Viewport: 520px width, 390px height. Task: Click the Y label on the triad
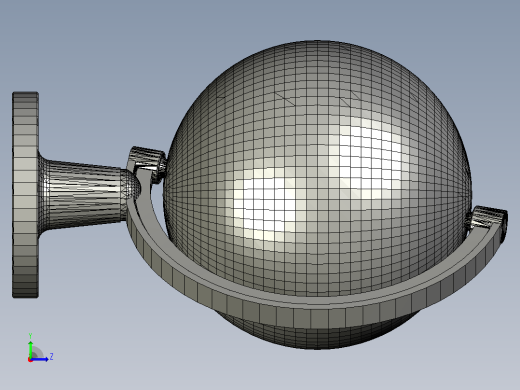[30, 336]
